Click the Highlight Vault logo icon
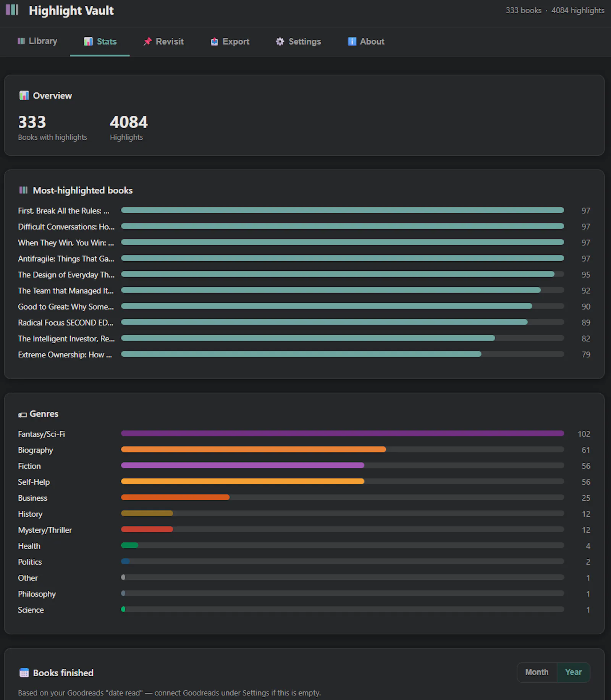This screenshot has height=700, width=611. 12,10
